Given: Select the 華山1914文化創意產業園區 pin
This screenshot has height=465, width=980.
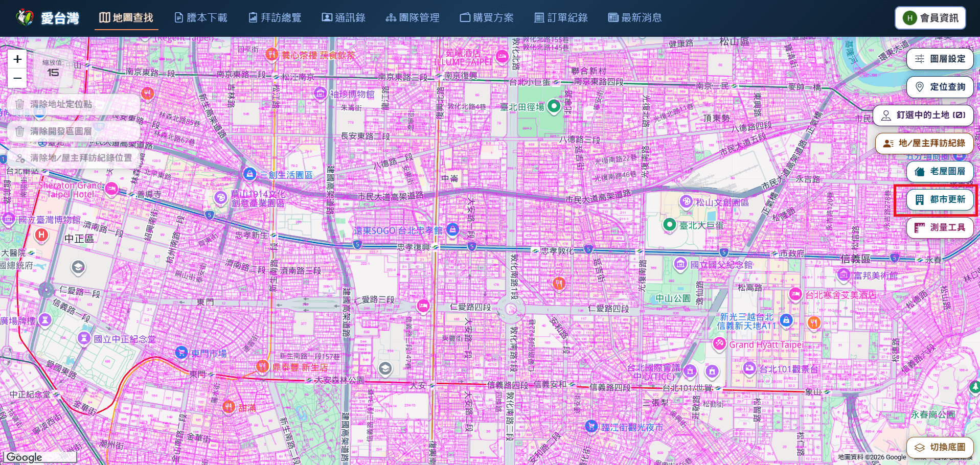Looking at the screenshot, I should (x=220, y=197).
